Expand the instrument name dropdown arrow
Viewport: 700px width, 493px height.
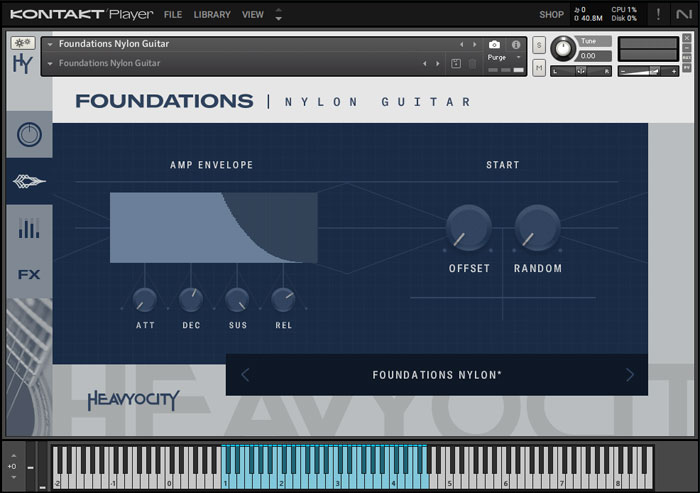pyautogui.click(x=50, y=44)
